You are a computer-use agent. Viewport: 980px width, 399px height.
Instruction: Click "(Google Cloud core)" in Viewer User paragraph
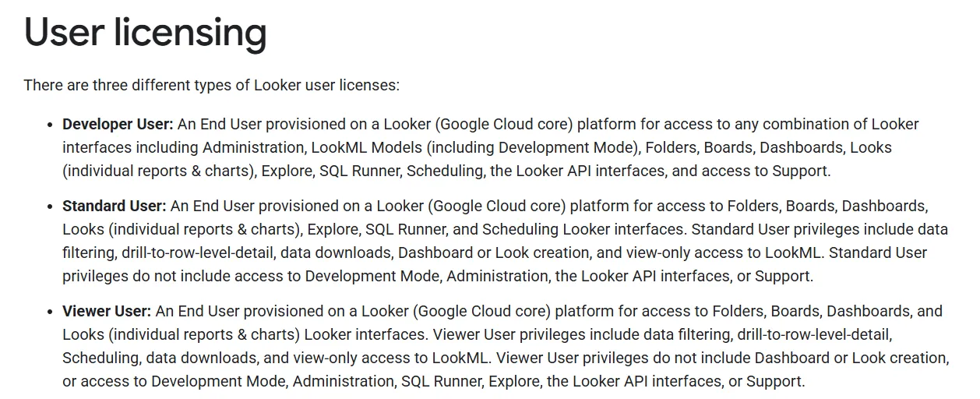pos(484,311)
